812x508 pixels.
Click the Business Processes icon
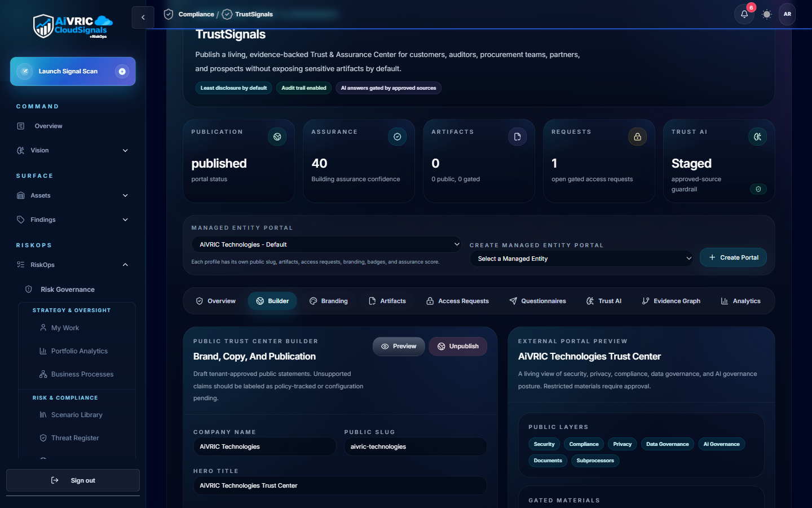[43, 374]
